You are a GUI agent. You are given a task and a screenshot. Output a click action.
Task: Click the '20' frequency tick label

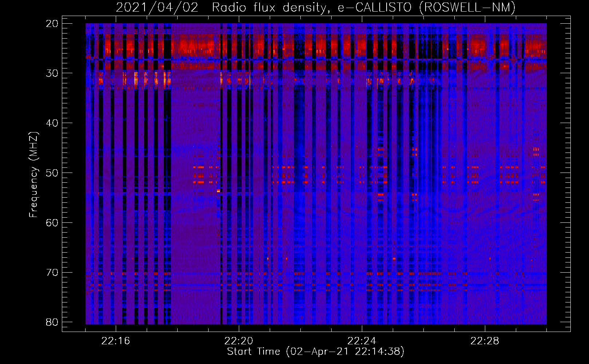tap(52, 24)
